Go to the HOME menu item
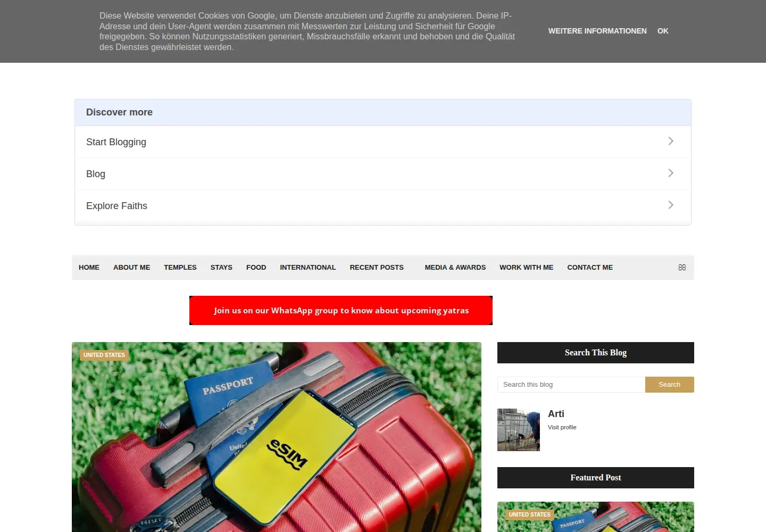This screenshot has width=766, height=532. 89,268
